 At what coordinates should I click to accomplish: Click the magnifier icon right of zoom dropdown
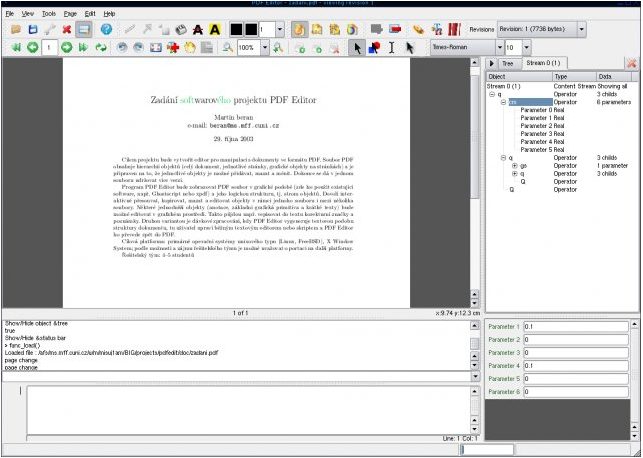pyautogui.click(x=278, y=48)
